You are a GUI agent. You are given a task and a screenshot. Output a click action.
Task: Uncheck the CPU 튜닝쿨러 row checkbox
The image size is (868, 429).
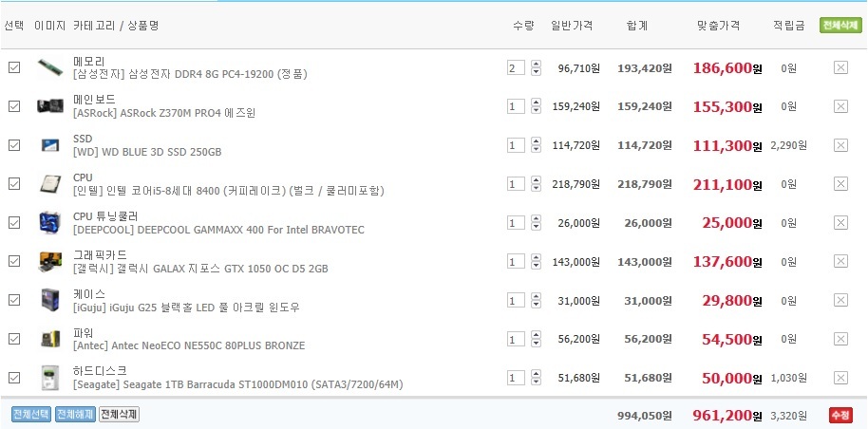tap(14, 222)
